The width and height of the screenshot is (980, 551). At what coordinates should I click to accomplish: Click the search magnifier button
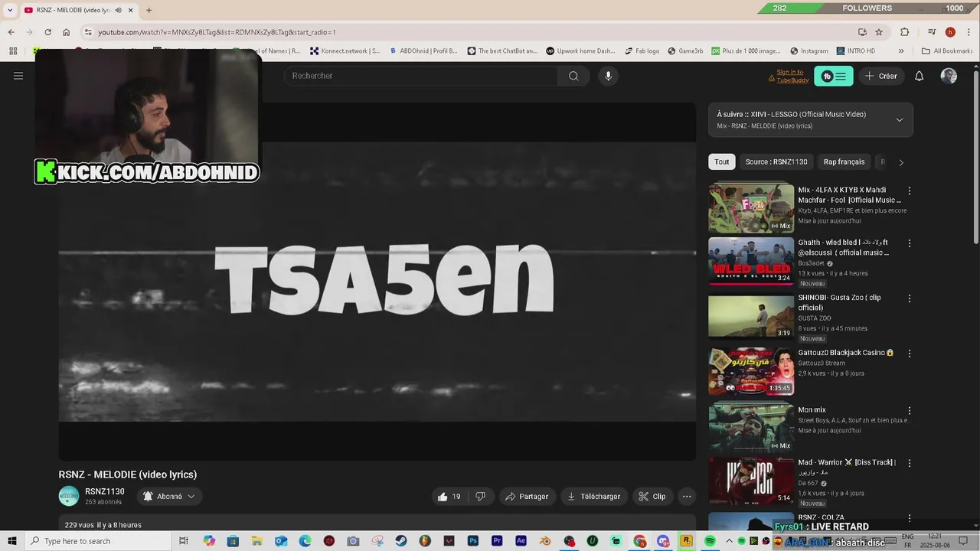(573, 76)
